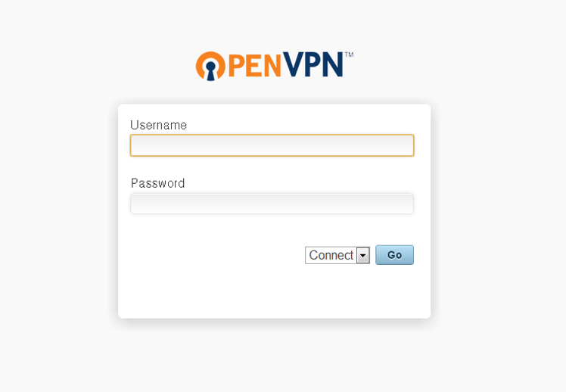Click the word Connect in the combo box

tap(331, 255)
